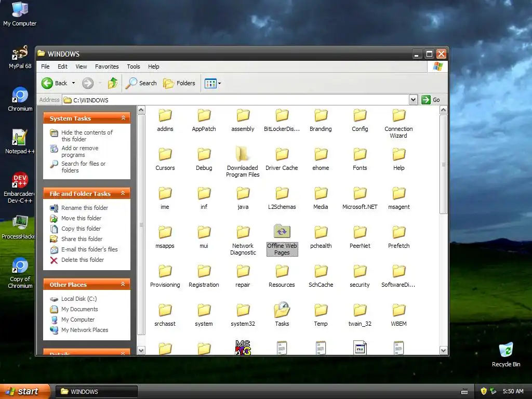Click task pane scrollbar up arrow

click(141, 110)
